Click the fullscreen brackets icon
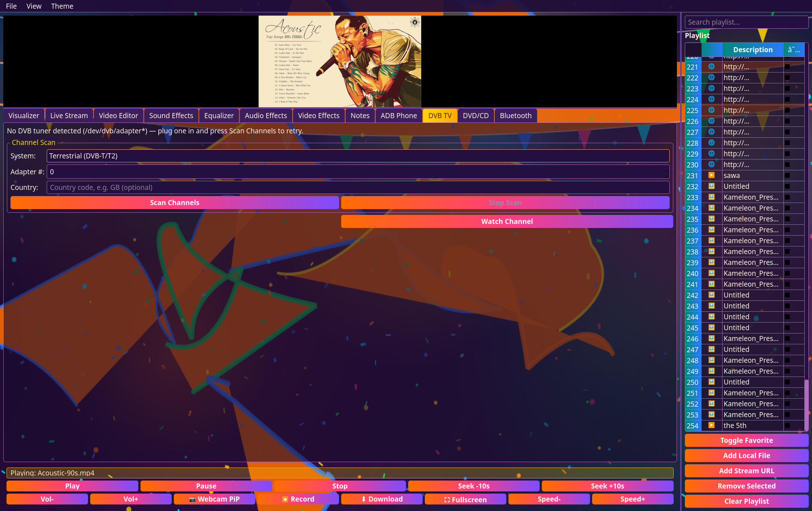This screenshot has height=511, width=812. 447,500
